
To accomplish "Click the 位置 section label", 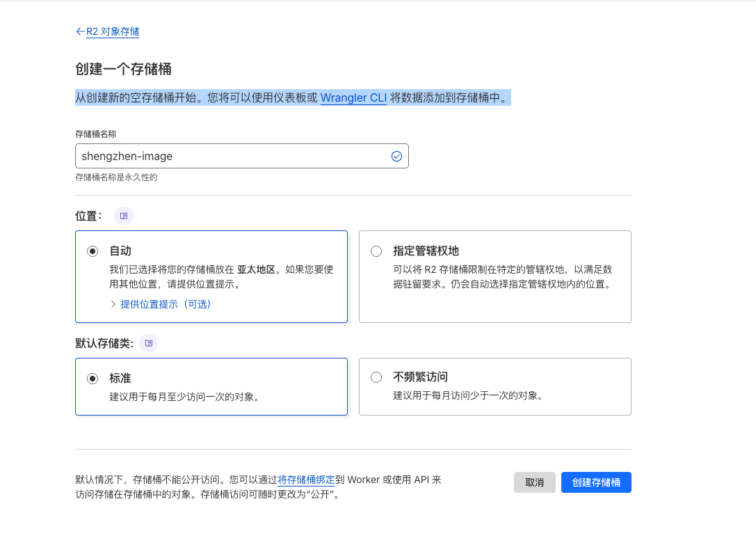I will coord(88,216).
